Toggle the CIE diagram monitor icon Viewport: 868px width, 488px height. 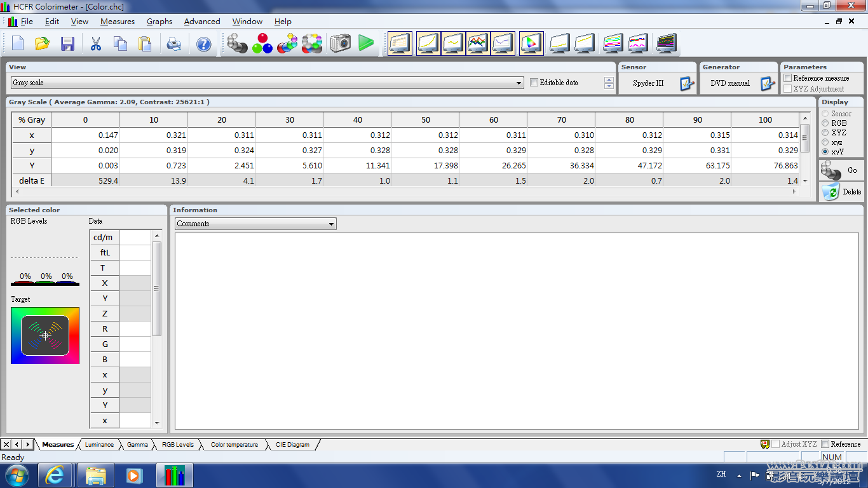pos(531,44)
